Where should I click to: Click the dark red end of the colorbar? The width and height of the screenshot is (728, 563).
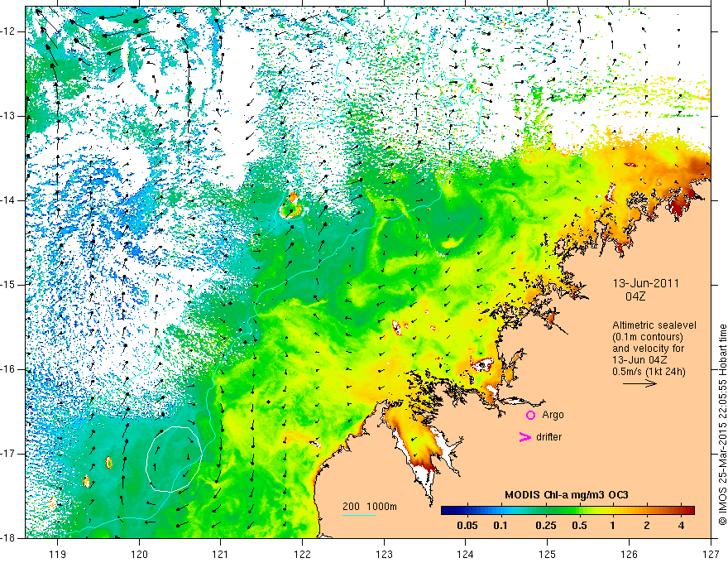click(690, 511)
